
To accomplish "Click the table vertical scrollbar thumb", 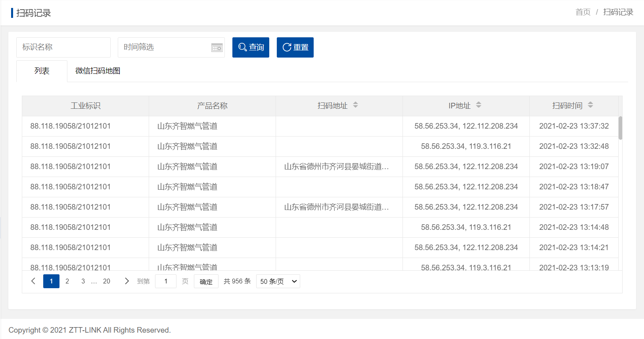I will [620, 128].
